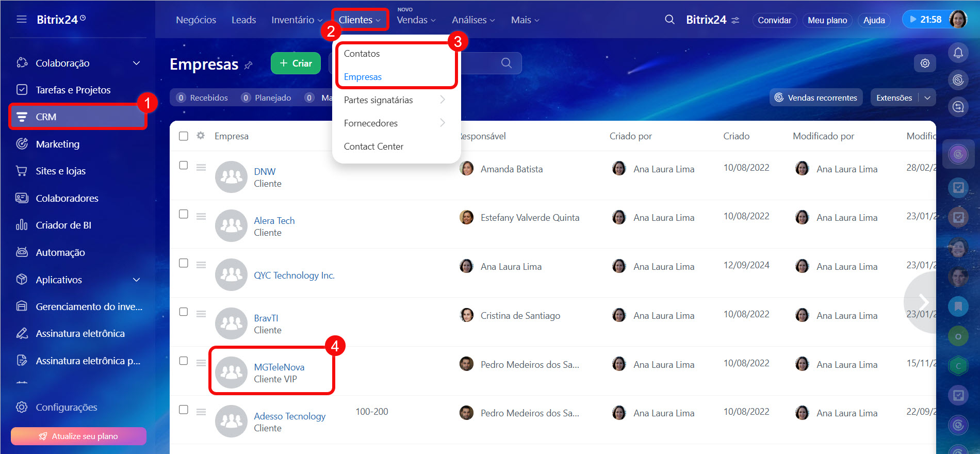Open Criador de BI in sidebar

click(63, 225)
